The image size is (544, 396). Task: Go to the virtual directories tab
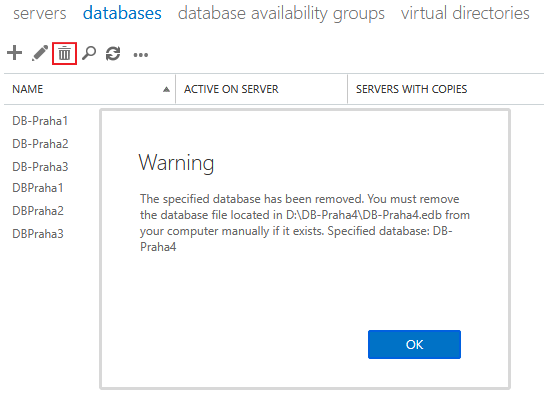pyautogui.click(x=465, y=14)
